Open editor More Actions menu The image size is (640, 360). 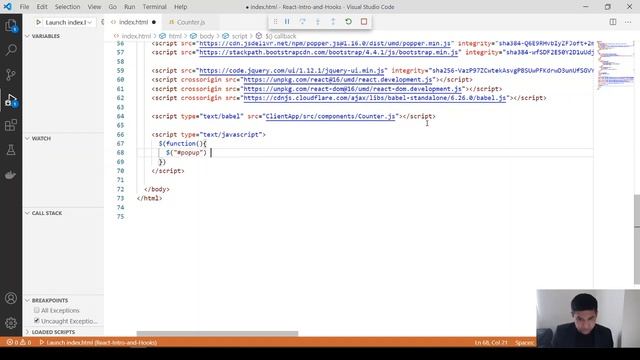[x=628, y=22]
